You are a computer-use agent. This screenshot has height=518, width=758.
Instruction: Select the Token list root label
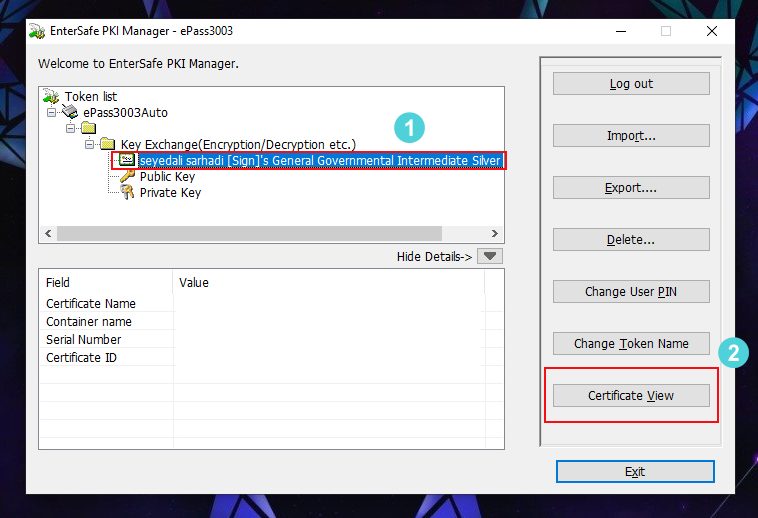91,97
